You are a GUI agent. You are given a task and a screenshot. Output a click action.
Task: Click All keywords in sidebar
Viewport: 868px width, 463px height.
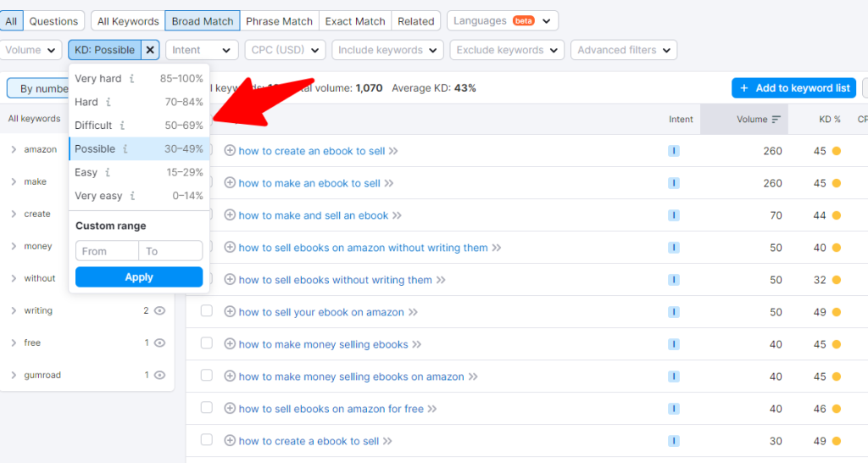click(x=34, y=119)
